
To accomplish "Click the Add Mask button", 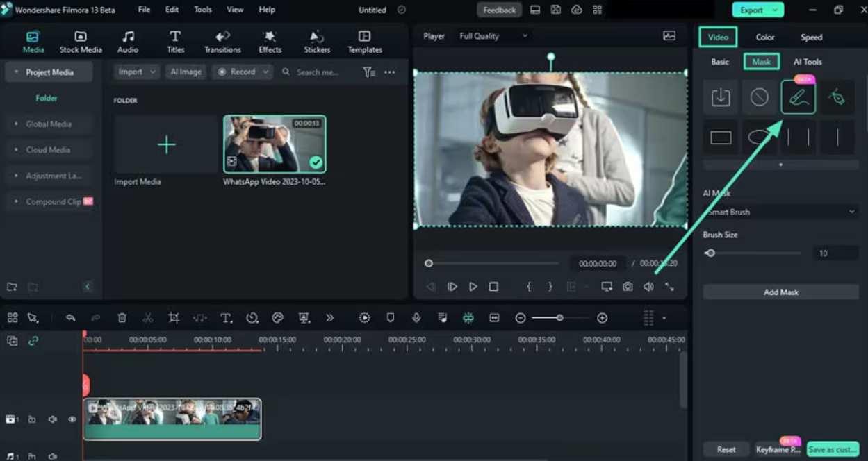I will 781,292.
